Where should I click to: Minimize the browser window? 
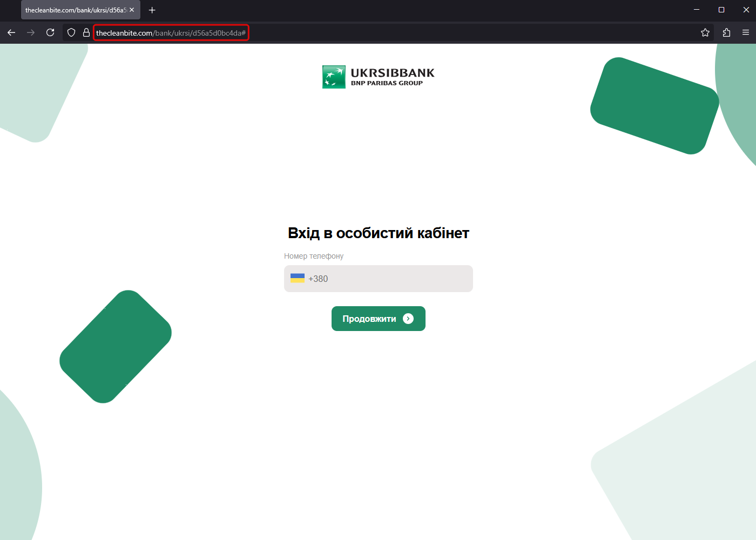pyautogui.click(x=697, y=10)
